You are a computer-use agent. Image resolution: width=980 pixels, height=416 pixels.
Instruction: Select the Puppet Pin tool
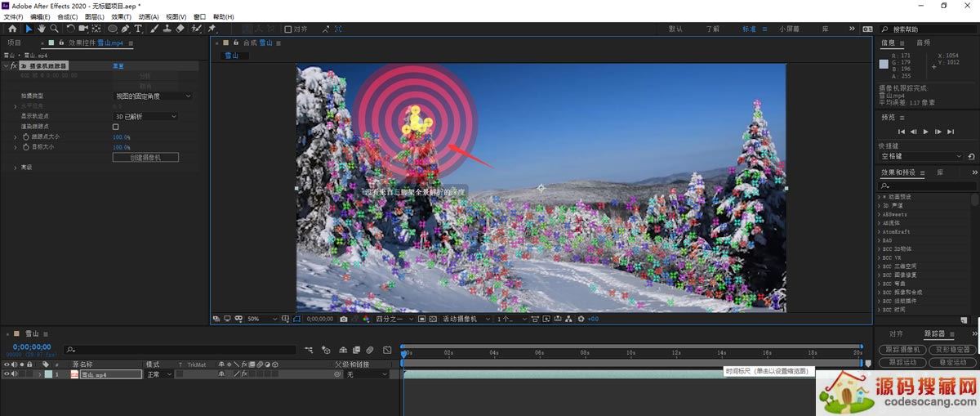coord(212,29)
